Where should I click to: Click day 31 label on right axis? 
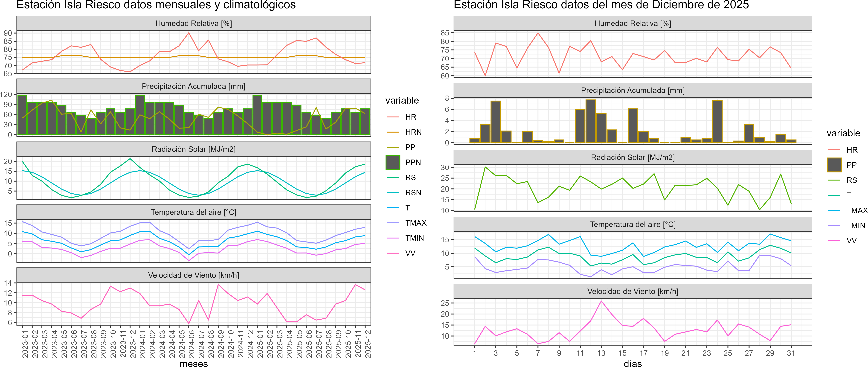(x=791, y=353)
